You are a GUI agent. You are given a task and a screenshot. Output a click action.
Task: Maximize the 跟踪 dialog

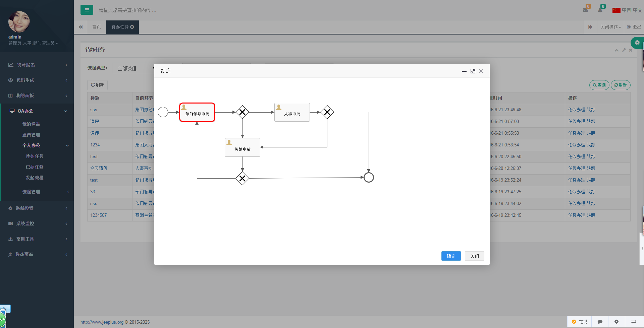point(473,71)
